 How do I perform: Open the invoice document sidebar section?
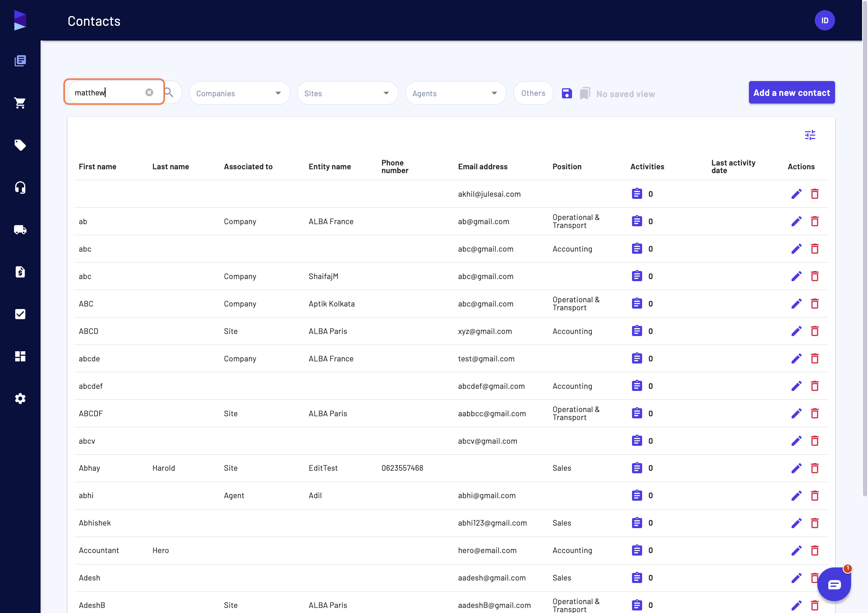(20, 272)
